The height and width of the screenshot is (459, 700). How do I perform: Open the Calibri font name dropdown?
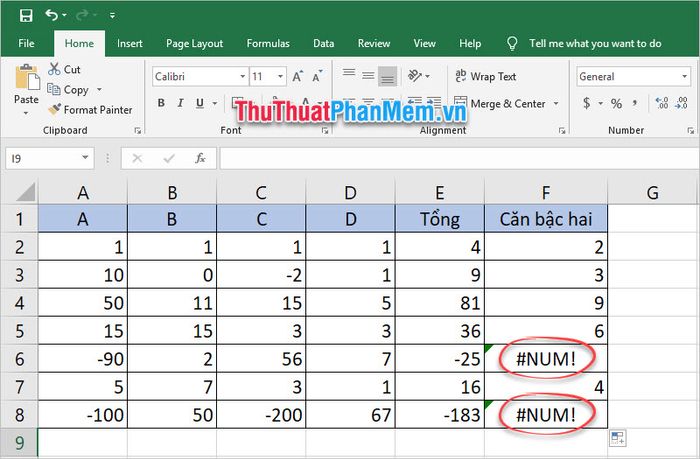242,76
